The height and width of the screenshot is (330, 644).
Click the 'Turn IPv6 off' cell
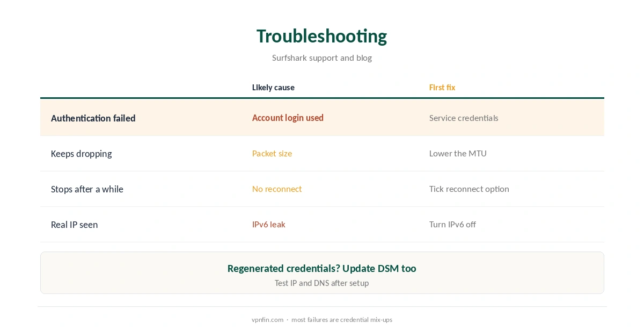coord(452,224)
